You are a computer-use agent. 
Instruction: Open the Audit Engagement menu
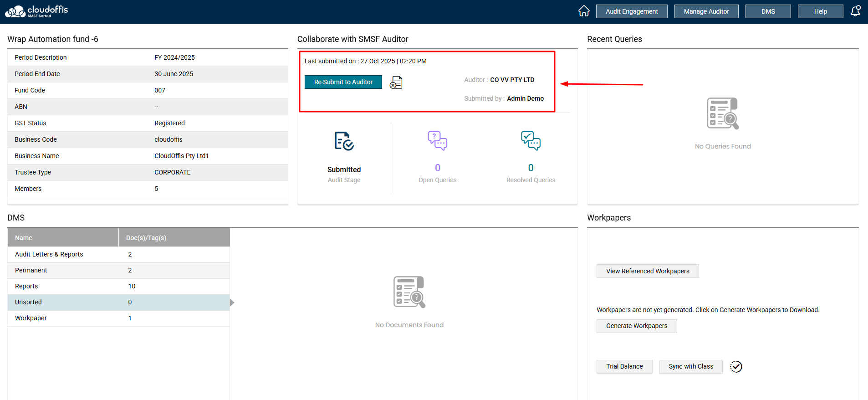click(632, 11)
